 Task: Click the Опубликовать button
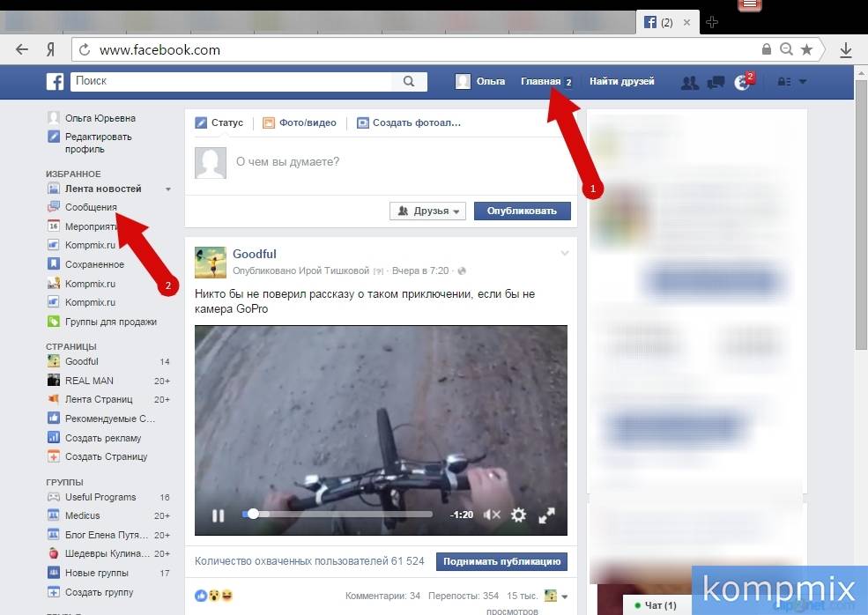click(x=522, y=211)
